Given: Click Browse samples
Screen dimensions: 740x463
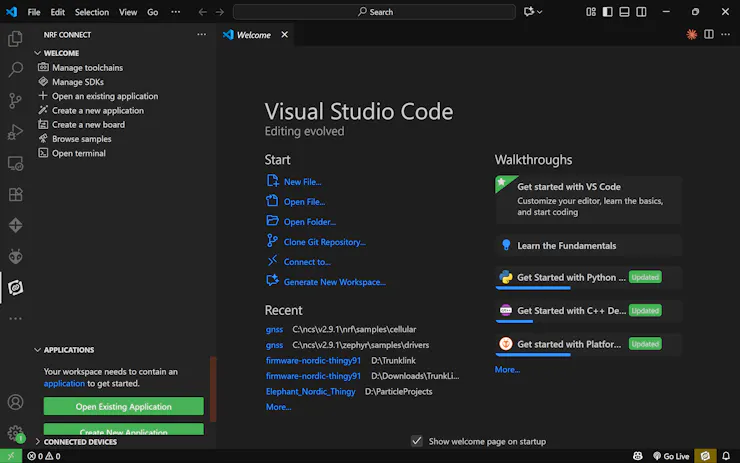Looking at the screenshot, I should (81, 139).
